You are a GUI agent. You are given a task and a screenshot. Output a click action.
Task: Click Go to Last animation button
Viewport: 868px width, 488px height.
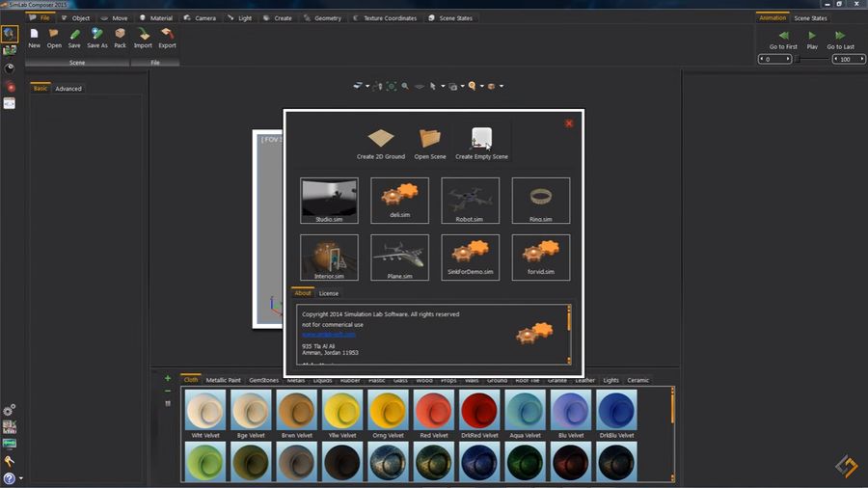840,41
